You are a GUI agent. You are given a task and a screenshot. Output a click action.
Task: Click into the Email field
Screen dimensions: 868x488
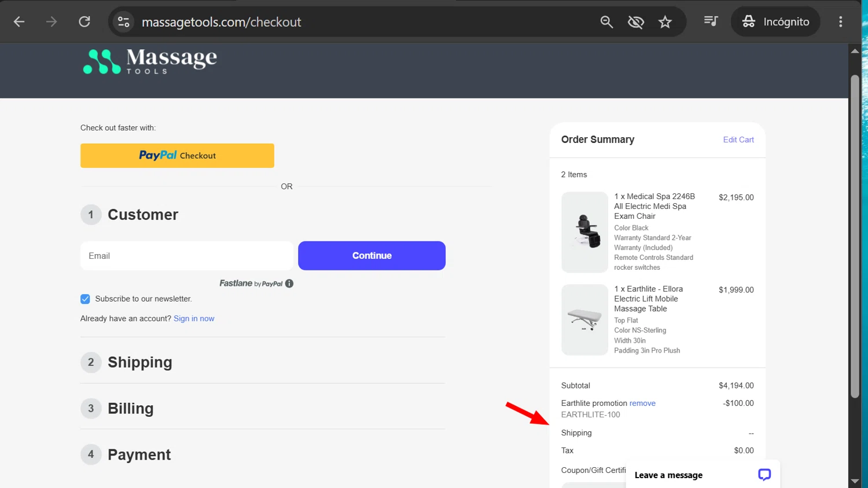click(x=187, y=256)
